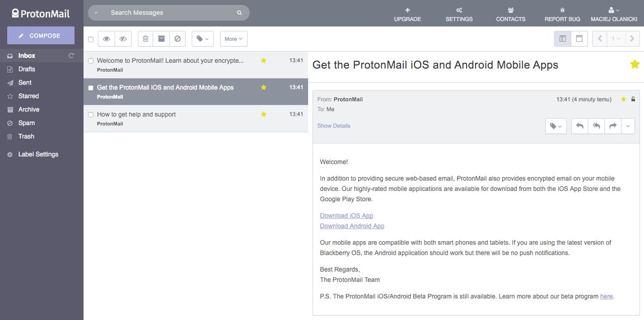Viewport: 644px width, 320px height.
Task: Unstar the Welcome to ProtonMail message
Action: [x=263, y=60]
